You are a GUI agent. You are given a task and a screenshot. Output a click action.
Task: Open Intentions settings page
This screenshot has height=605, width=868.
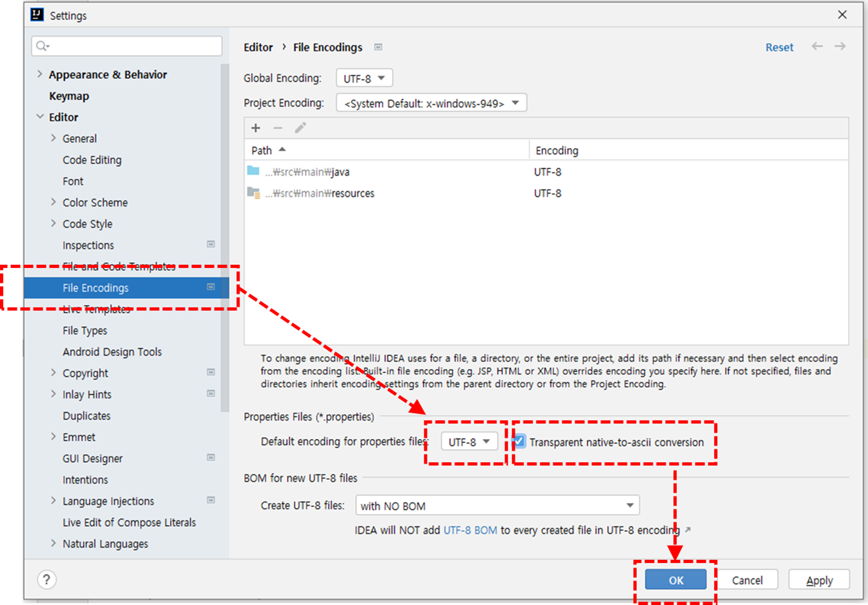(85, 479)
